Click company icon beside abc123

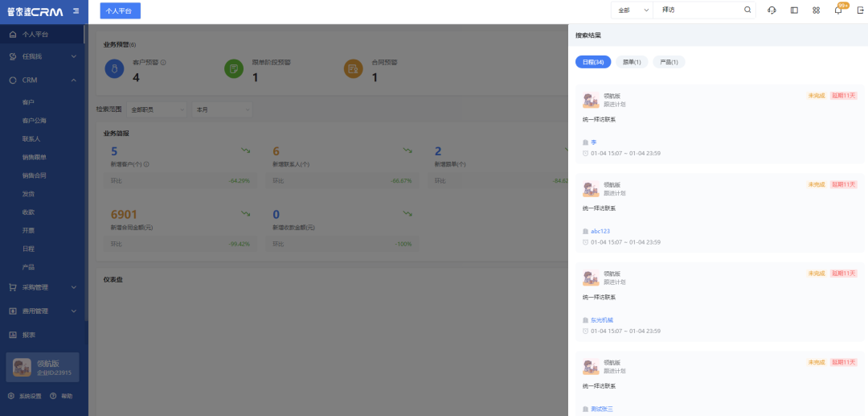586,232
